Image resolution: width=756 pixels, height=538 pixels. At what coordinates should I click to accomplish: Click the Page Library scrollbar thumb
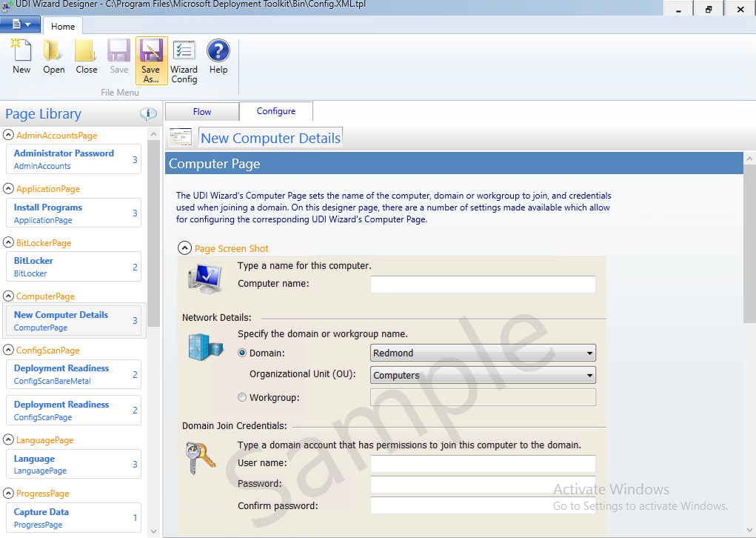pyautogui.click(x=153, y=233)
